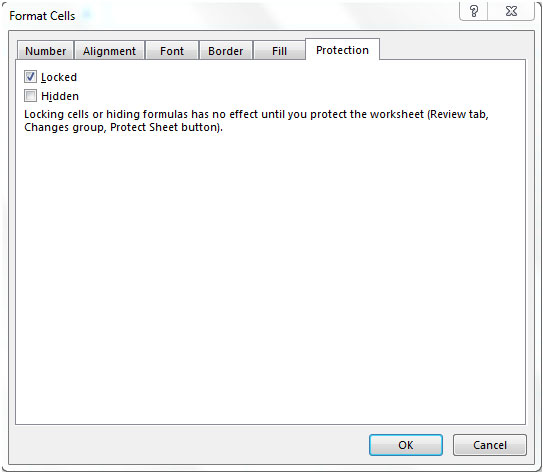Uncheck the Locked checkbox
The width and height of the screenshot is (544, 474).
coord(30,76)
